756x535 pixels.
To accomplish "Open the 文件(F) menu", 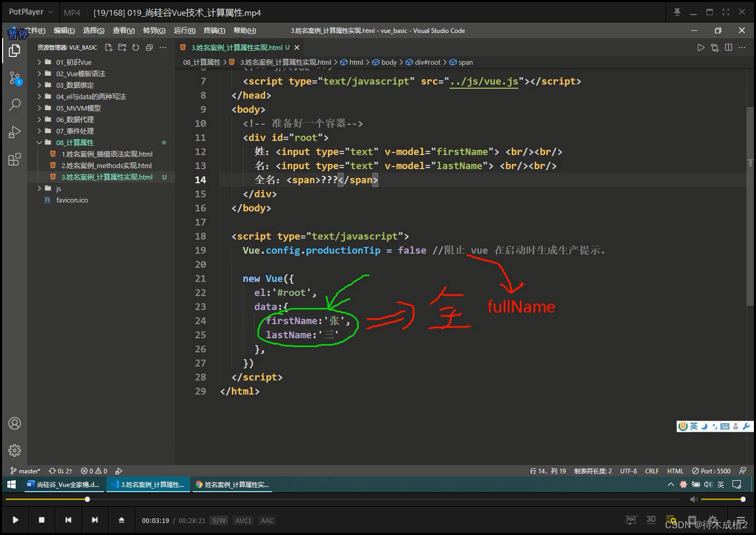I will [x=35, y=31].
